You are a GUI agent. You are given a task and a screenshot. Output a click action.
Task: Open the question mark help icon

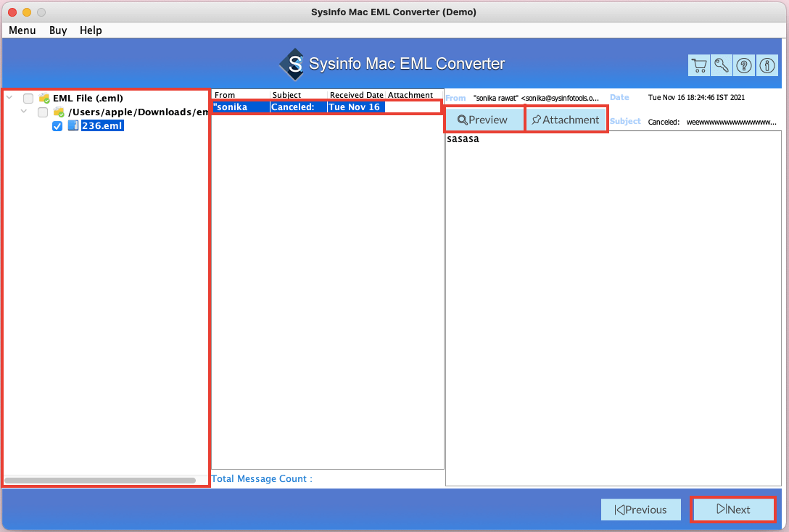744,65
